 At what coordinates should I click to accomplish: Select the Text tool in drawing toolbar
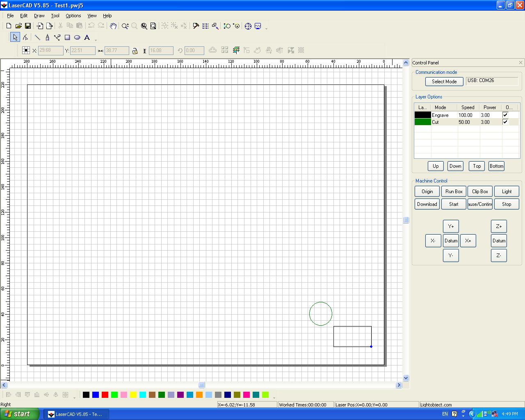point(87,37)
